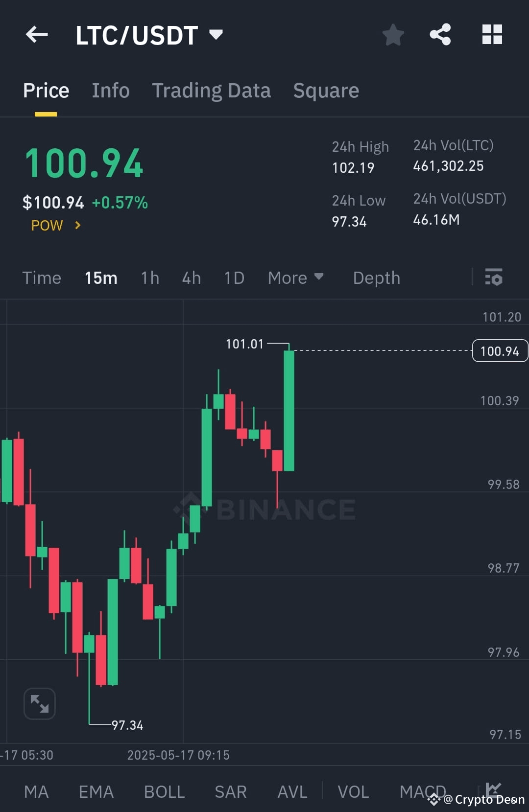Toggle the VOL indicator
Viewport: 529px width, 812px height.
354,791
